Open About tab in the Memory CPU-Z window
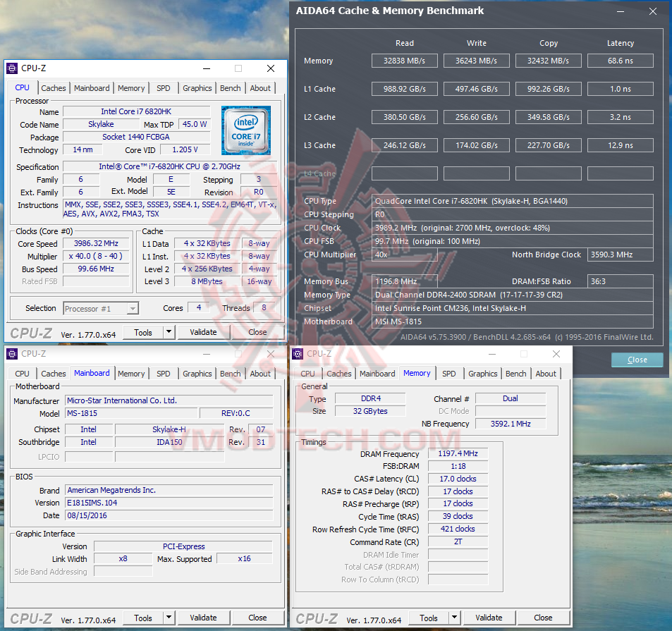Image resolution: width=672 pixels, height=631 pixels. point(546,374)
